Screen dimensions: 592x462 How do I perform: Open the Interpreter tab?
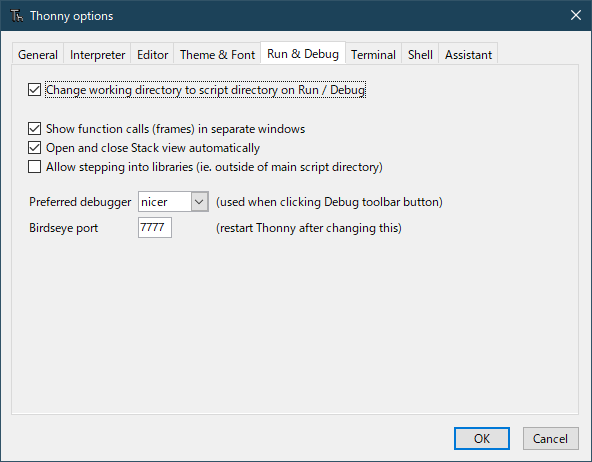97,55
